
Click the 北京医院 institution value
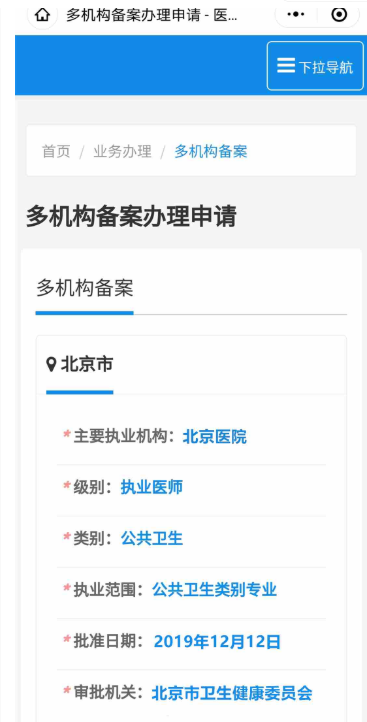coord(215,437)
